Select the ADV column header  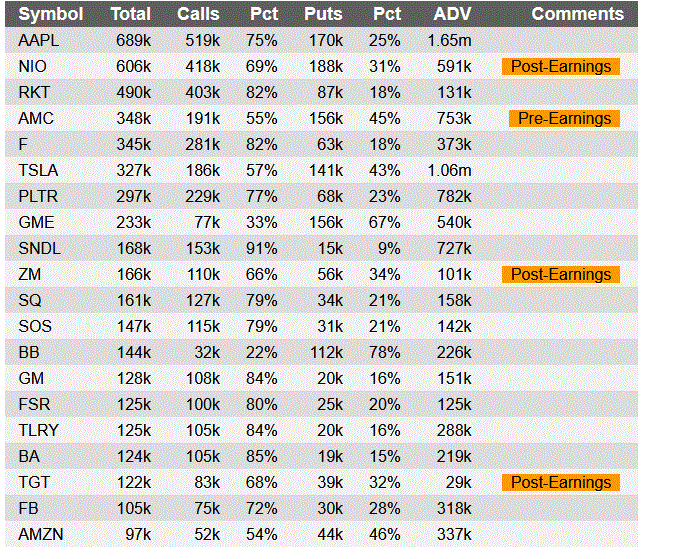coord(453,14)
